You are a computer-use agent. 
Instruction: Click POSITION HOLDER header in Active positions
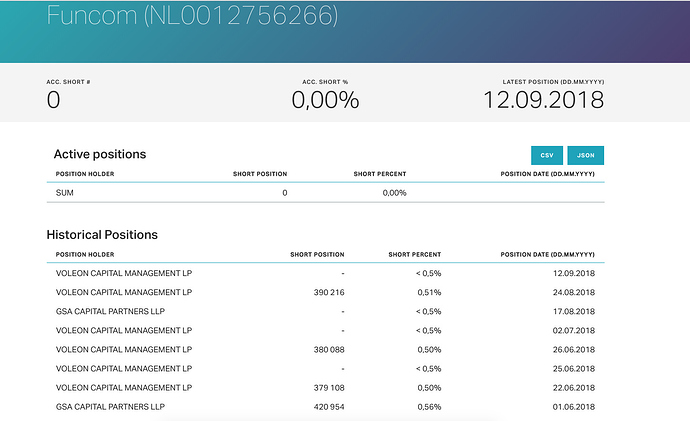[x=85, y=174]
